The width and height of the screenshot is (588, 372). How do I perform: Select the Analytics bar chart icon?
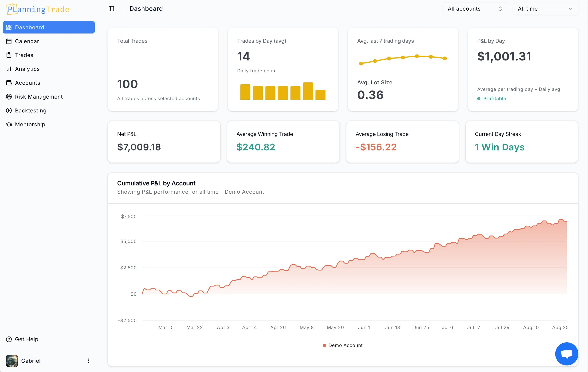pyautogui.click(x=9, y=69)
